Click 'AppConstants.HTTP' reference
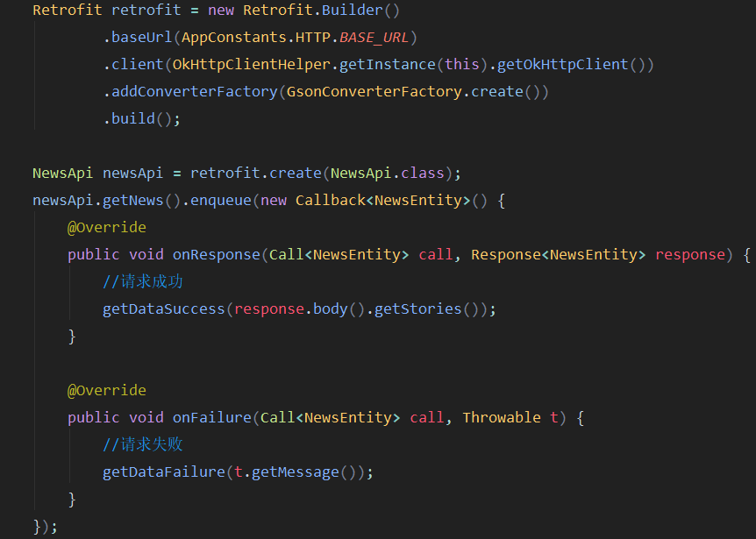756x539 pixels. tap(255, 38)
